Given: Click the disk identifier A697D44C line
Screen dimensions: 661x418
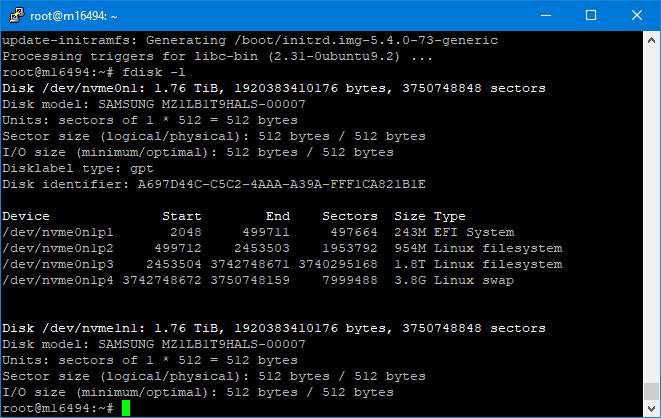Looking at the screenshot, I should coord(214,184).
